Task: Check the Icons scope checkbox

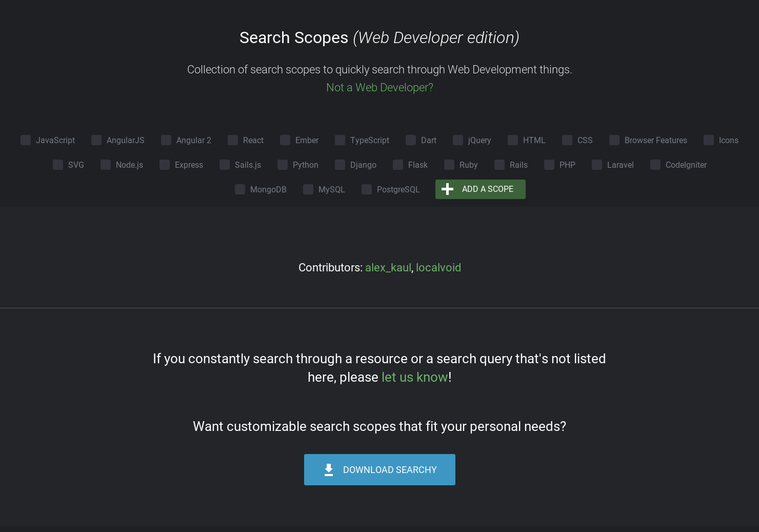Action: pyautogui.click(x=709, y=140)
